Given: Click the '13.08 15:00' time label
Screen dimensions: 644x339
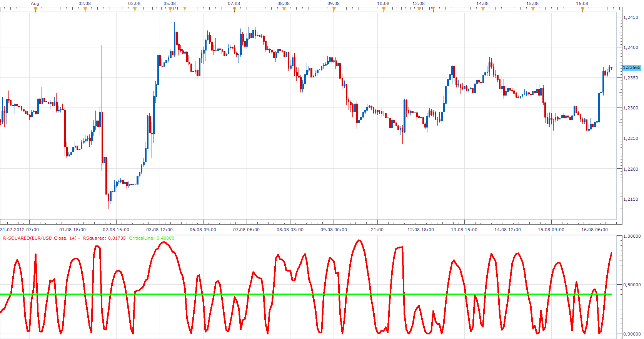Looking at the screenshot, I should tap(464, 230).
